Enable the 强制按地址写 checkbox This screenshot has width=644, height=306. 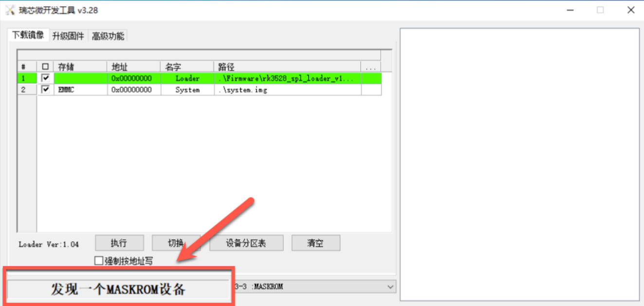pos(99,261)
